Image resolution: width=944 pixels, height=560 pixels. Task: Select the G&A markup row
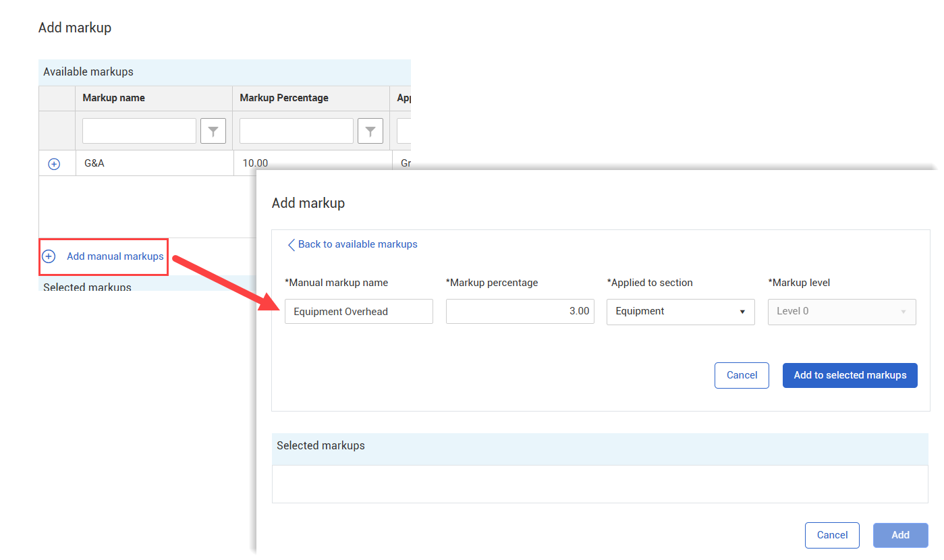point(154,163)
